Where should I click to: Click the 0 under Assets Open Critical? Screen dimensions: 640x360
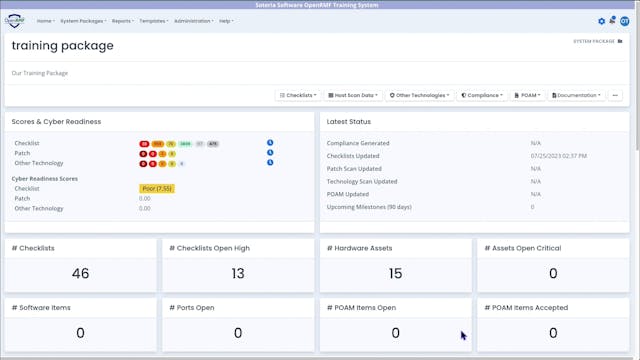click(553, 273)
